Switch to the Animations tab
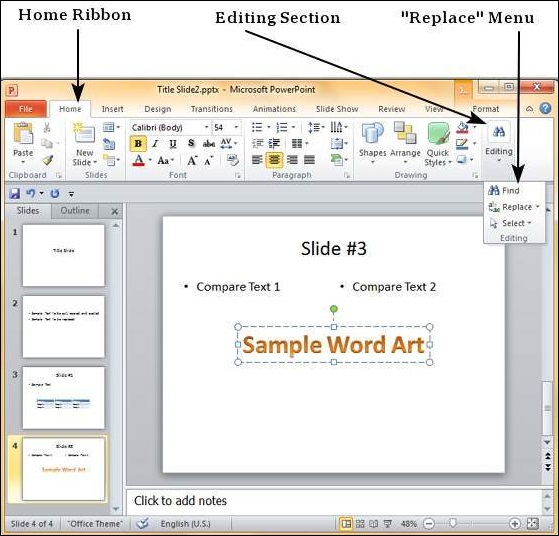The height and width of the screenshot is (536, 559). (274, 109)
